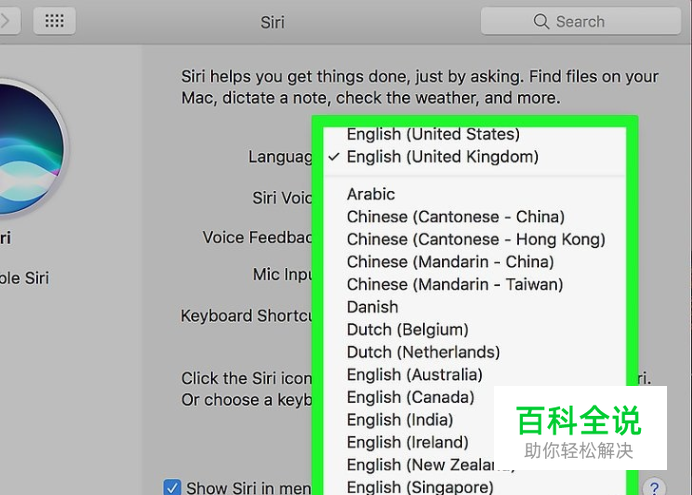Select English (United Kingdom) language
Viewport: 692px width, 495px height.
474,157
